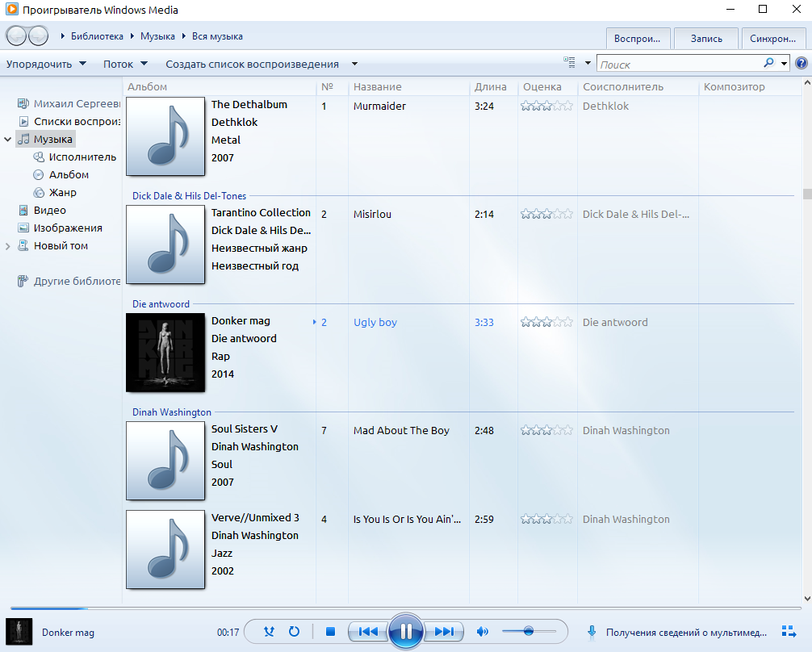This screenshot has height=652, width=812.
Task: Select the Genre (Жанр) sidebar item
Action: (x=55, y=192)
